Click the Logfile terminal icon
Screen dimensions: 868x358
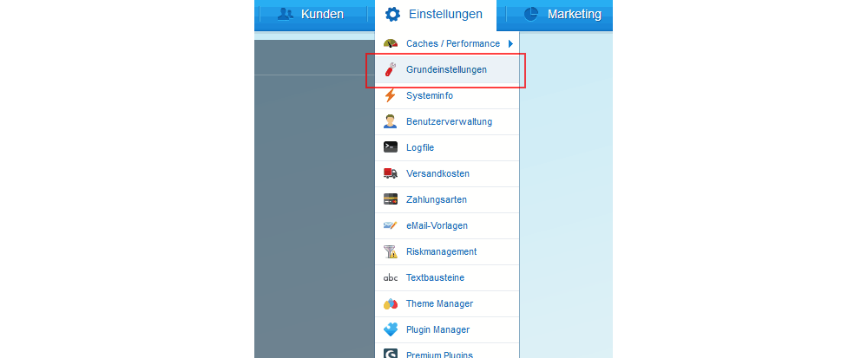[391, 147]
